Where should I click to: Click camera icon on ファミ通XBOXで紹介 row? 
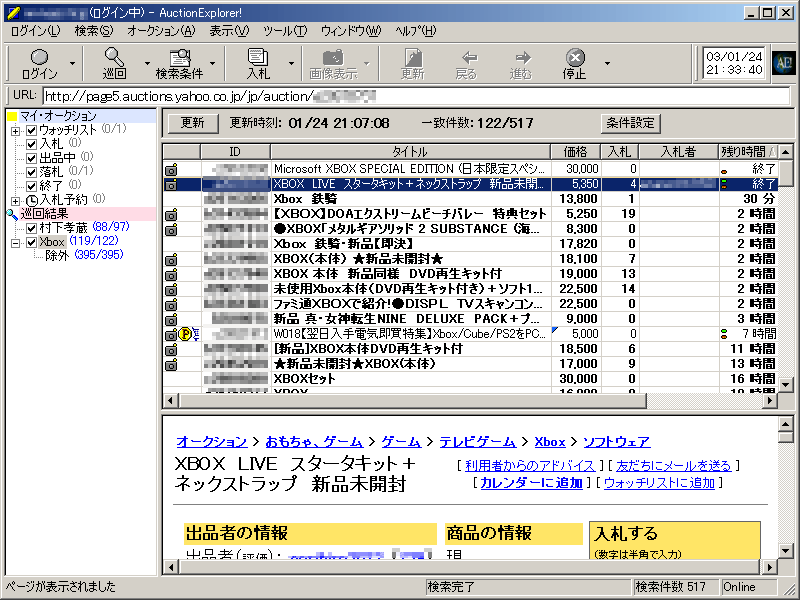point(171,305)
